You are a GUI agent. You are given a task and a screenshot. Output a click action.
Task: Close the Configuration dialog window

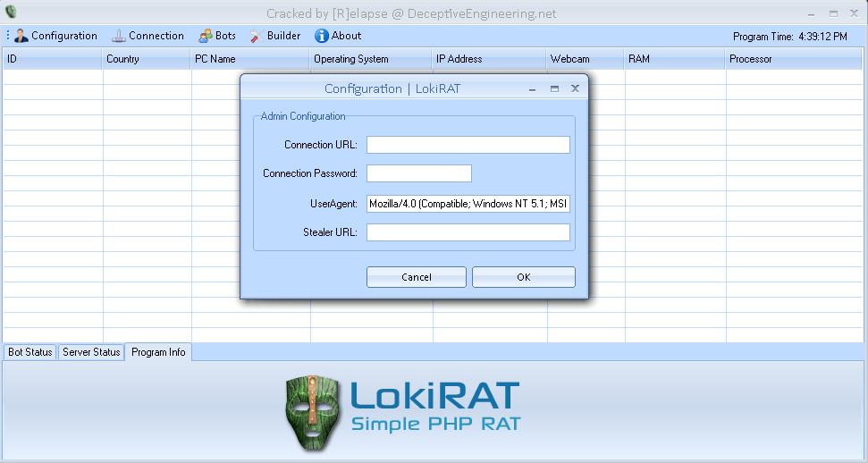click(x=575, y=88)
